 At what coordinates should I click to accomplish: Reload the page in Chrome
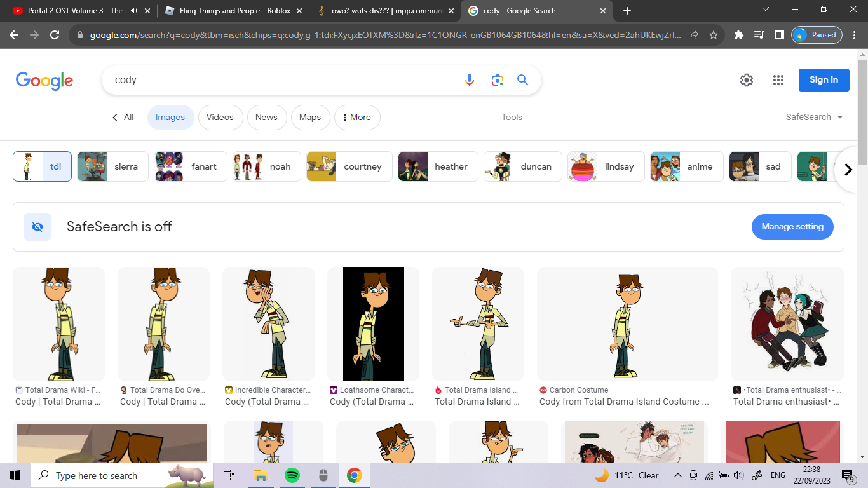(x=55, y=36)
